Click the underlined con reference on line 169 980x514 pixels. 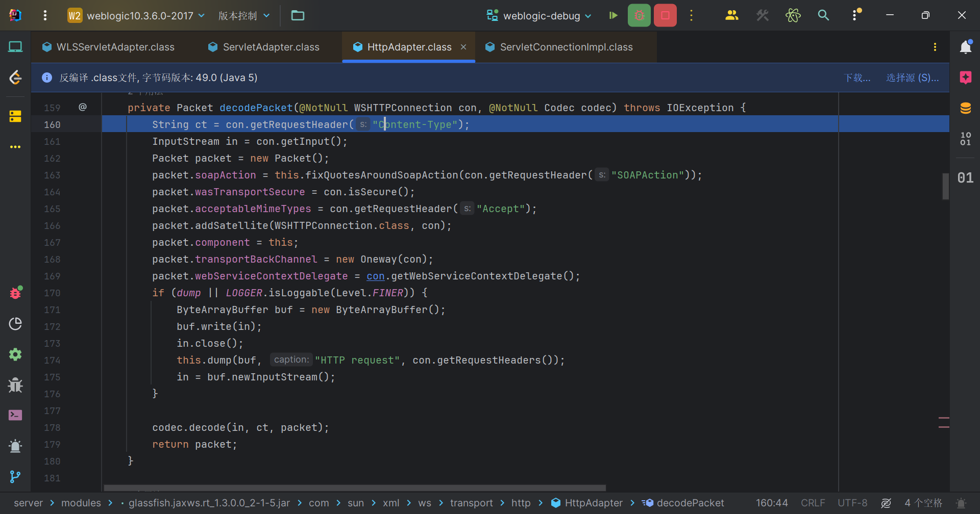click(375, 276)
